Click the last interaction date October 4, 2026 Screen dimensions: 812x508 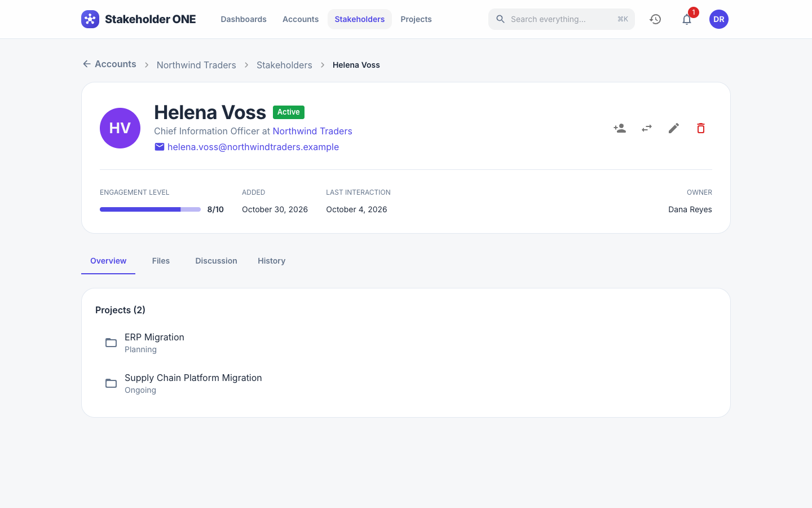coord(356,209)
